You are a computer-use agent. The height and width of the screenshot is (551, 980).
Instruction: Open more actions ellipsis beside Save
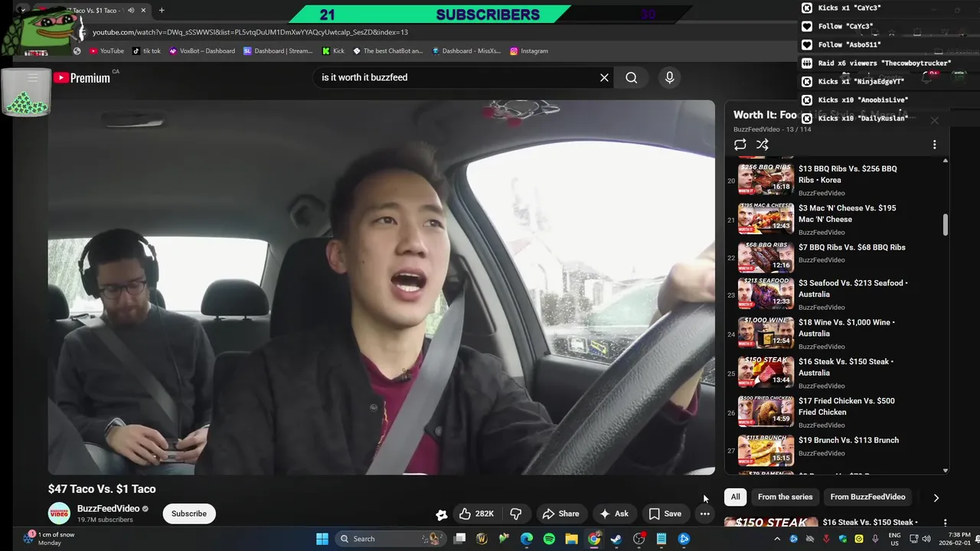tap(704, 514)
